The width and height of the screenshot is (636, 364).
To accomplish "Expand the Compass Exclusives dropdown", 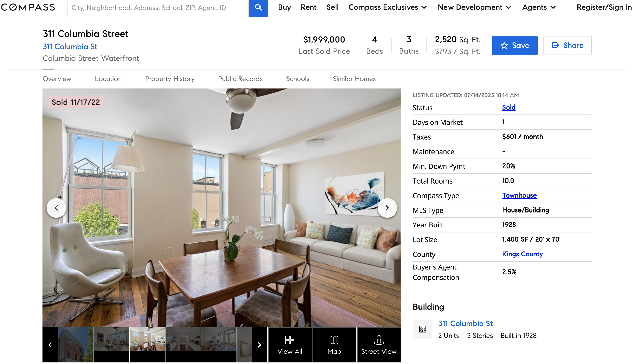I will (388, 7).
